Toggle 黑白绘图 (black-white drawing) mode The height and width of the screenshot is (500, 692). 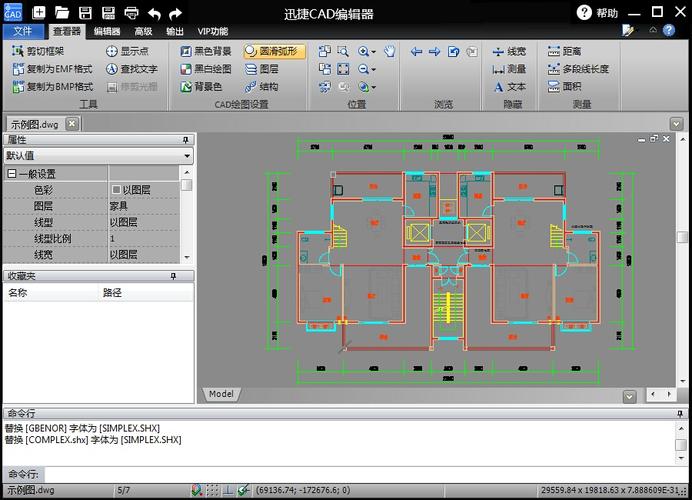click(x=205, y=69)
